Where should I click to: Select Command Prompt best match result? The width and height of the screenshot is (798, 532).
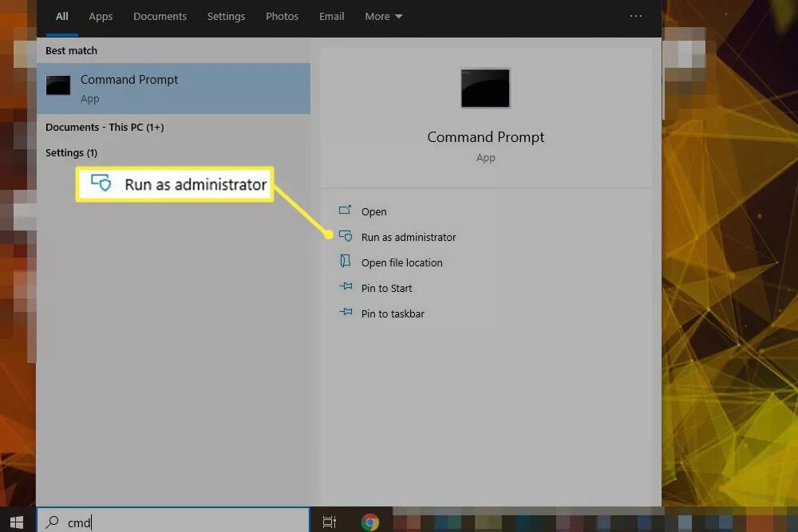pos(173,89)
